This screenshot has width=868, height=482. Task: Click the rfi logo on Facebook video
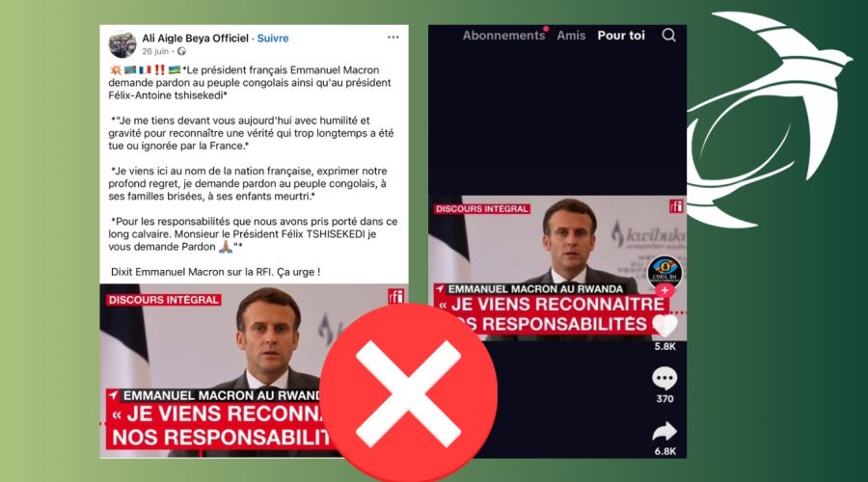click(395, 297)
